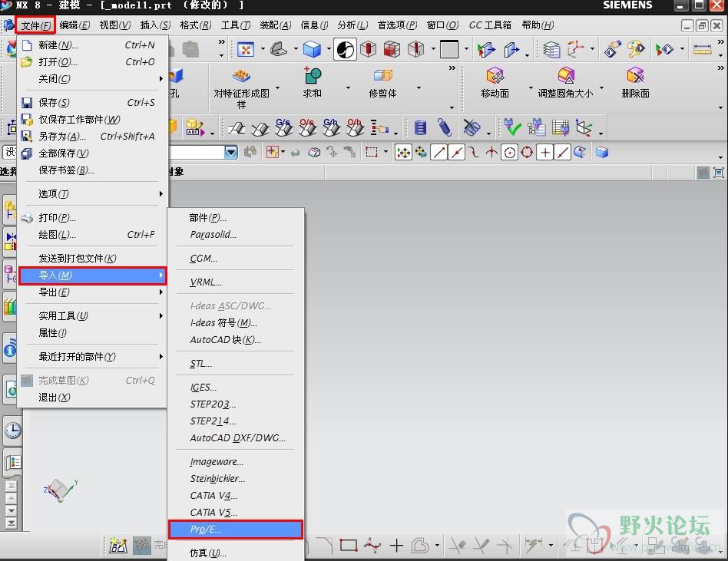Click the G/s gear tool icon
Screen dimensions: 728x561
coord(283,127)
